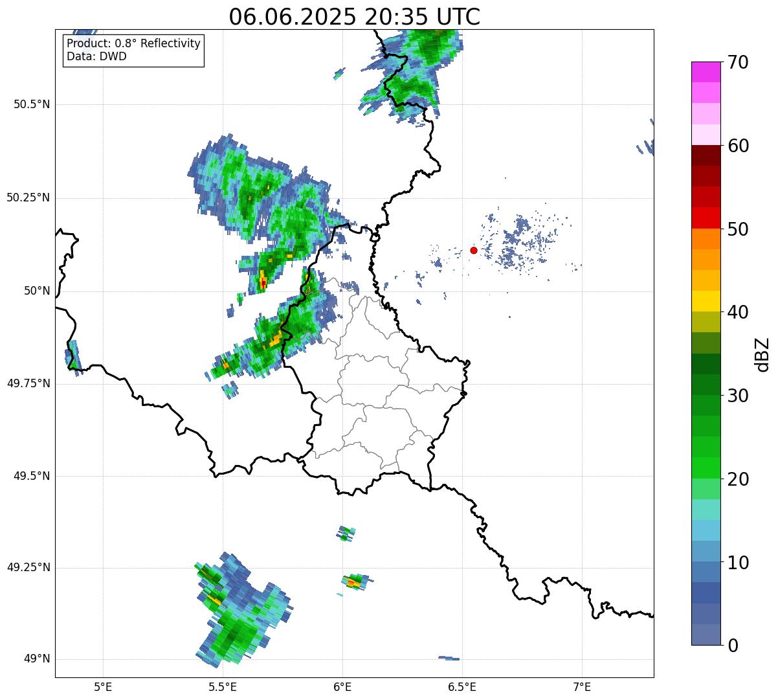Click the colorbar value 30
The height and width of the screenshot is (700, 778).
click(x=738, y=396)
